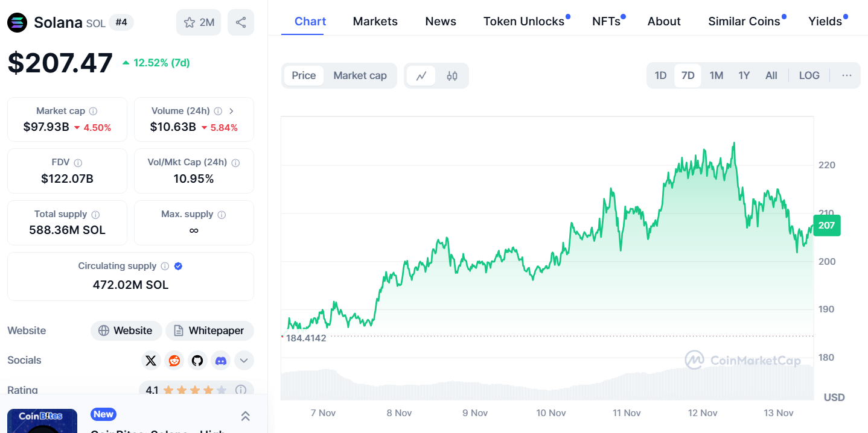Open chart more options ellipsis
868x433 pixels.
(847, 75)
